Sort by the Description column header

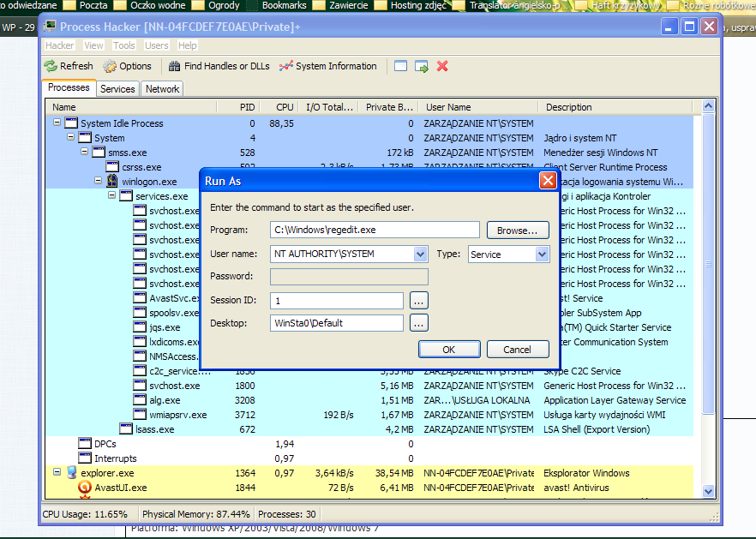[x=615, y=107]
